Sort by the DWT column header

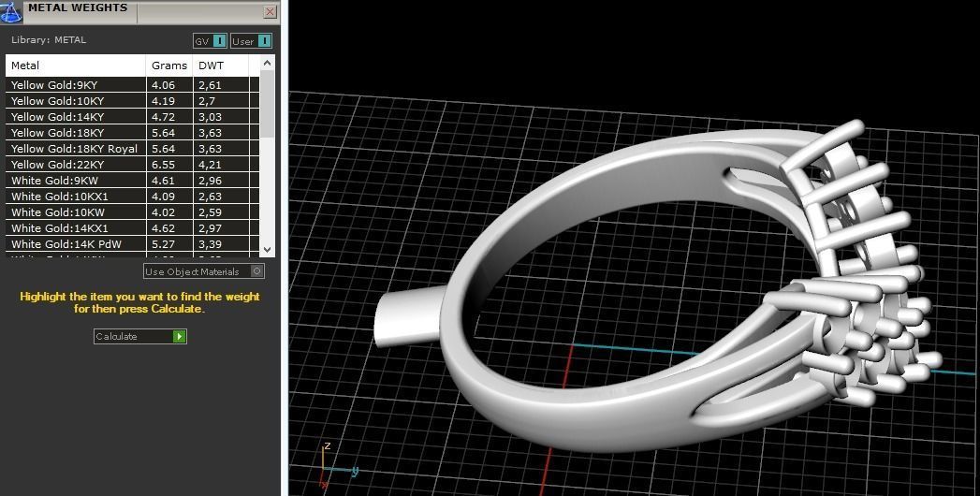click(x=221, y=65)
